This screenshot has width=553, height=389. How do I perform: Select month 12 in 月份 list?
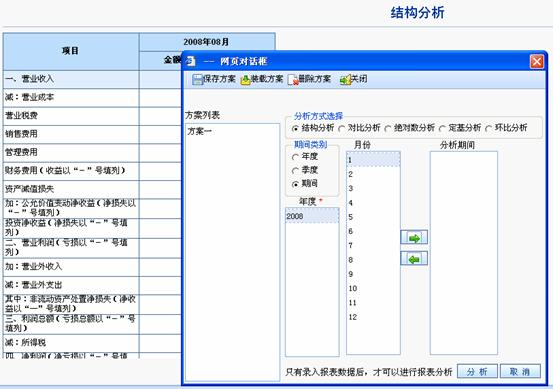pyautogui.click(x=373, y=317)
